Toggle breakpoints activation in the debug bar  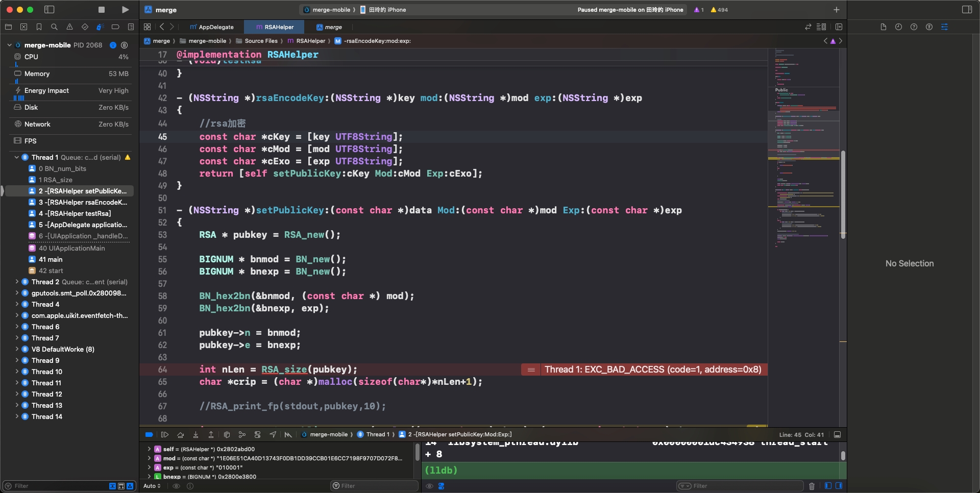pos(149,435)
